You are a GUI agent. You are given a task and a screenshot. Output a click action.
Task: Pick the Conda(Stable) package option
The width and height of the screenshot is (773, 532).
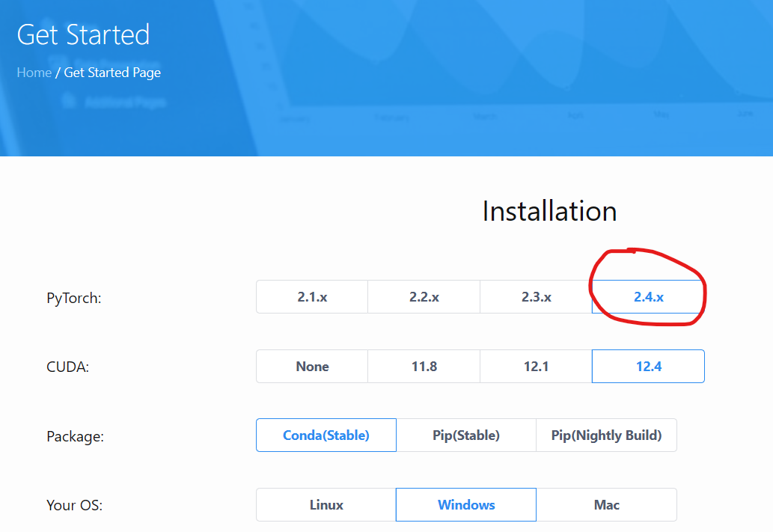click(326, 435)
